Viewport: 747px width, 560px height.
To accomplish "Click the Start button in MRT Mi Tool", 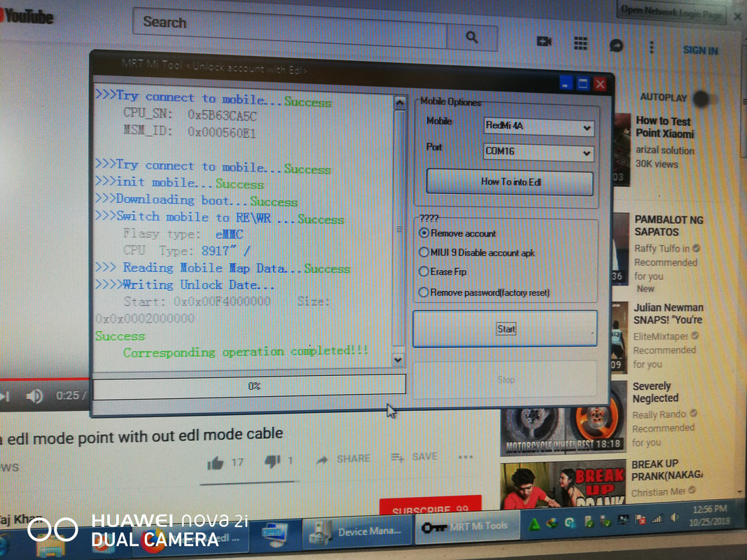I will click(505, 328).
